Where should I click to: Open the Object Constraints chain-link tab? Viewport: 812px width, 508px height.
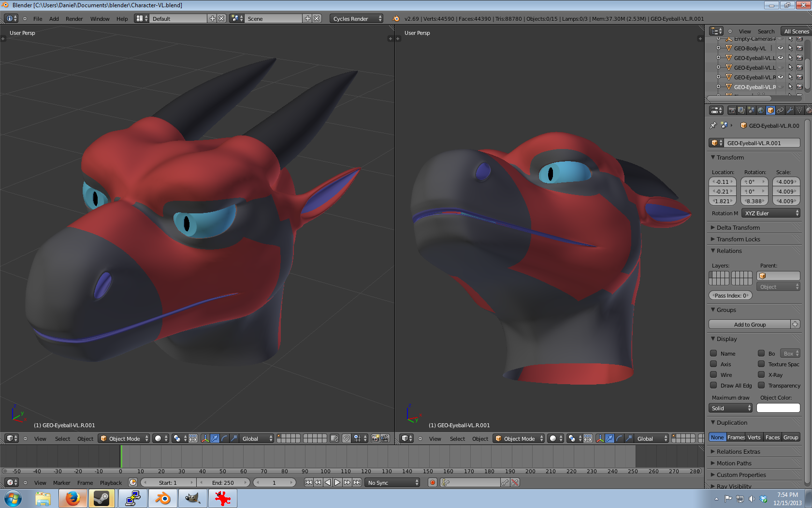[x=780, y=110]
